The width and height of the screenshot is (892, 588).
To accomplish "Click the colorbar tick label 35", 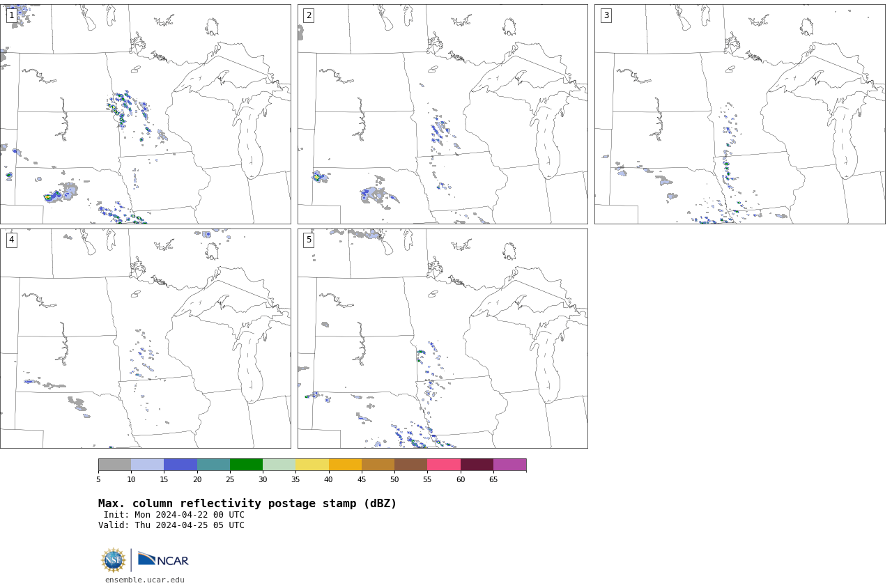I will point(295,479).
